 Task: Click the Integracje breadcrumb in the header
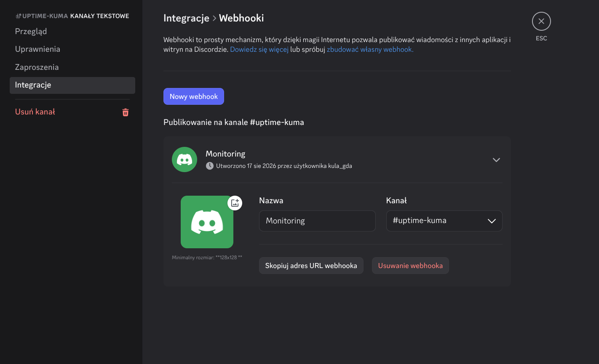point(186,18)
